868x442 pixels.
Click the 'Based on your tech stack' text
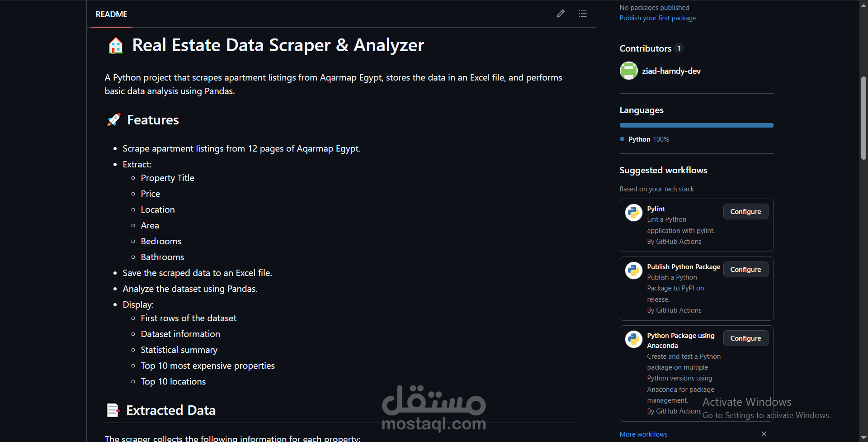click(656, 189)
